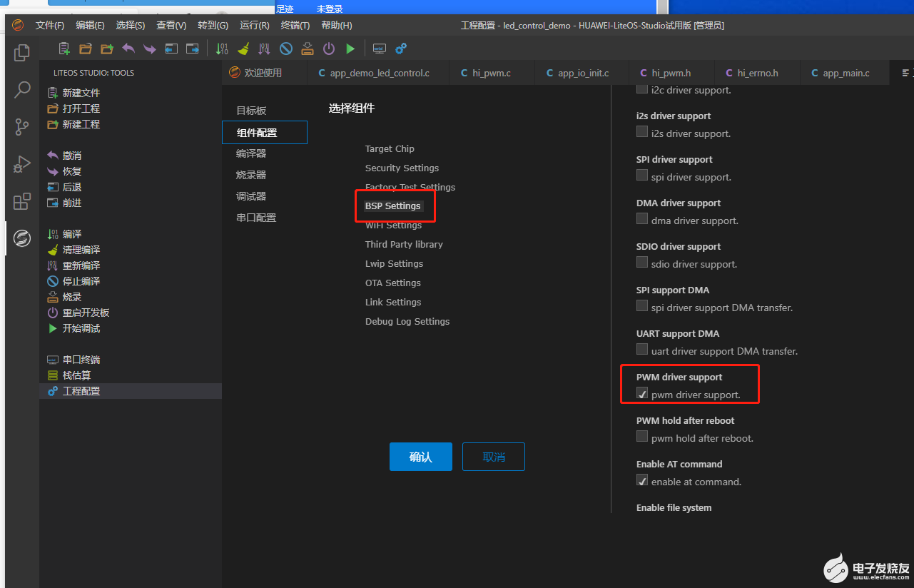
Task: Open the Run and Debug view
Action: [22, 164]
